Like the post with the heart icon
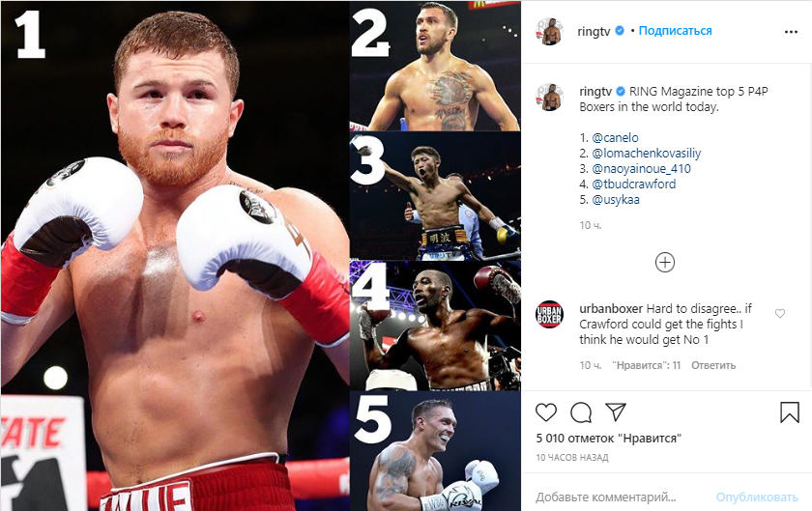Viewport: 812px width, 511px height. coord(546,412)
